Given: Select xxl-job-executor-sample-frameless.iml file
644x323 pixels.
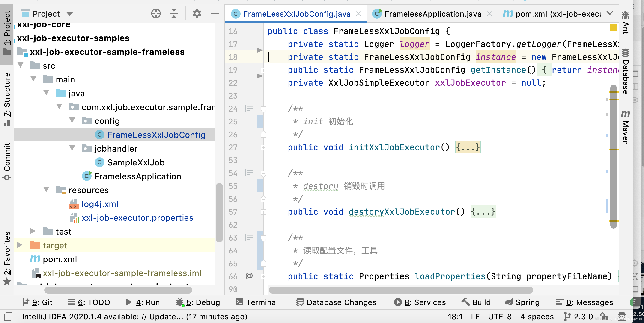Looking at the screenshot, I should point(122,273).
